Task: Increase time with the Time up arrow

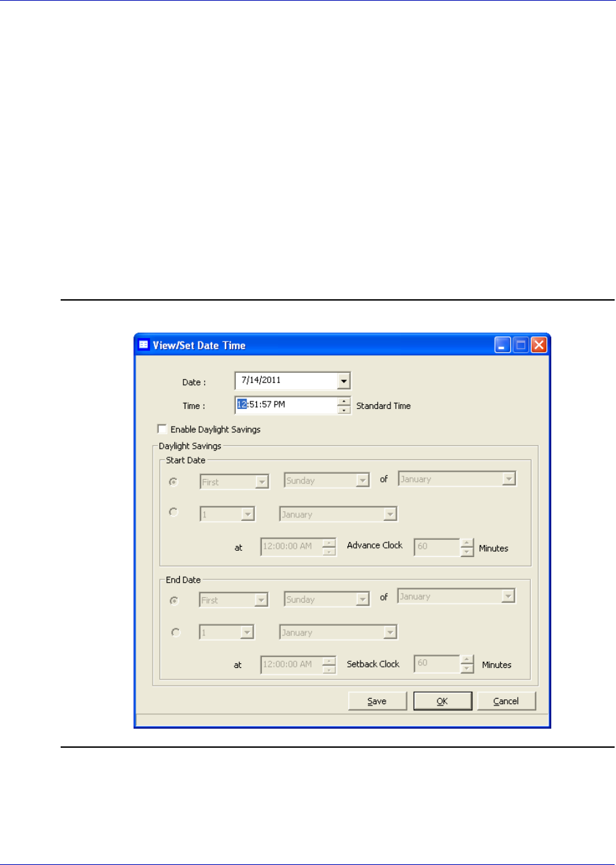Action: pyautogui.click(x=344, y=401)
